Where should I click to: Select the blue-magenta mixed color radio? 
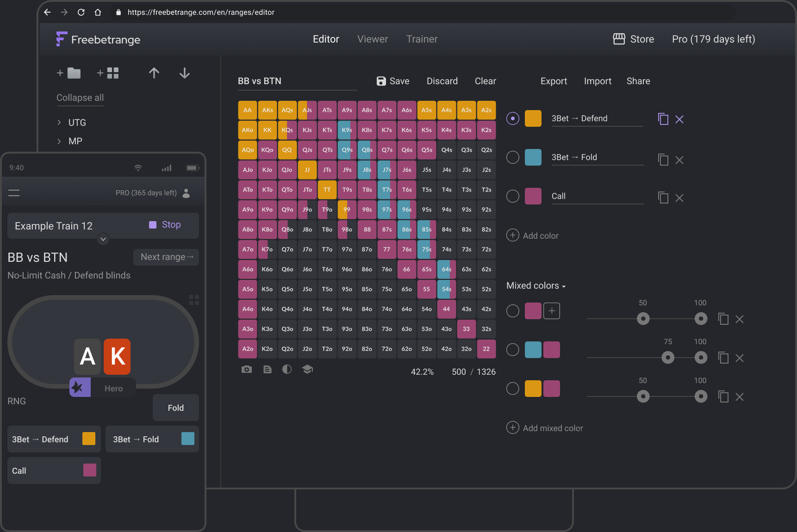(513, 350)
